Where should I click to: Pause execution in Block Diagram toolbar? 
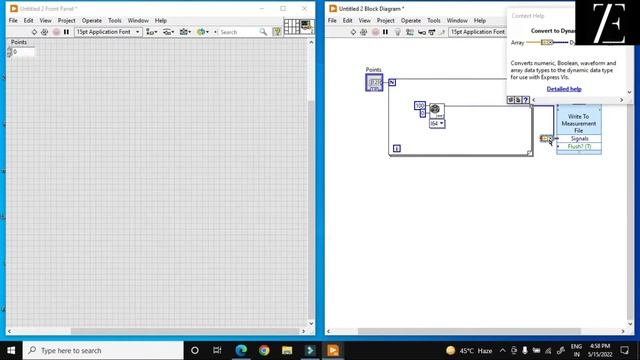385,32
